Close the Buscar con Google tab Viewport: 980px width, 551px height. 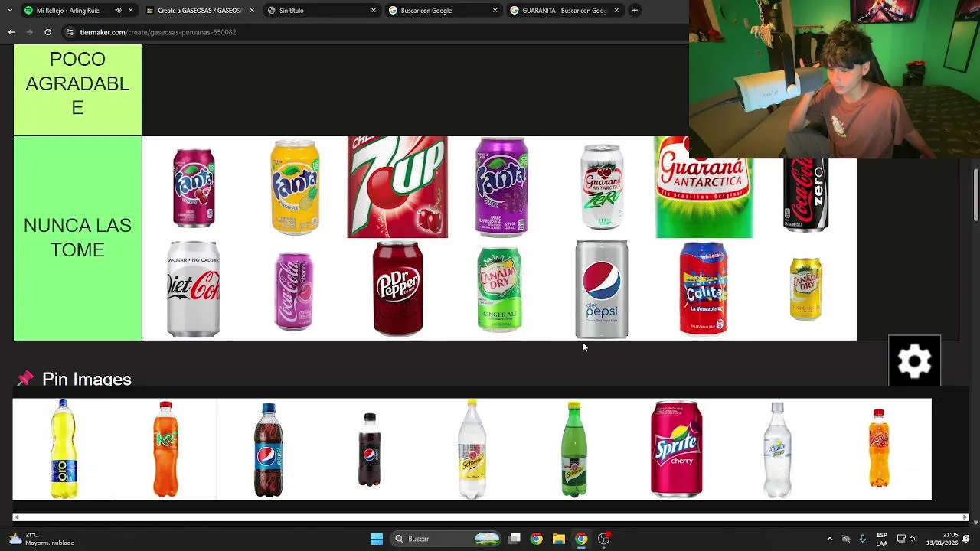point(495,11)
